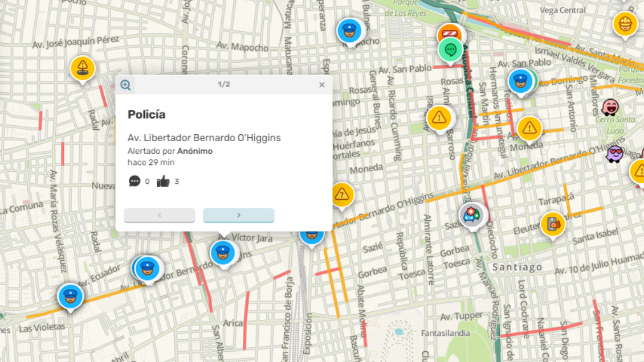Click the thumbs-up count on the Policía report
Screen dimensions: 644x362
point(164,181)
